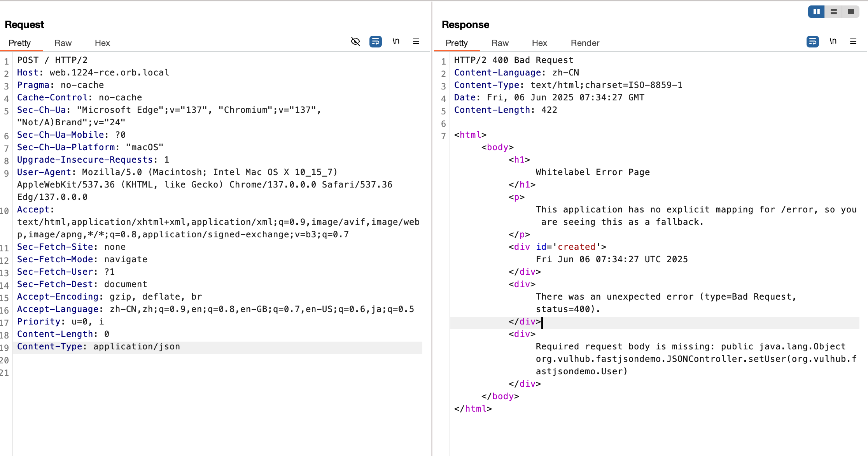
Task: Switch Response view to the Hex tab
Action: [539, 43]
